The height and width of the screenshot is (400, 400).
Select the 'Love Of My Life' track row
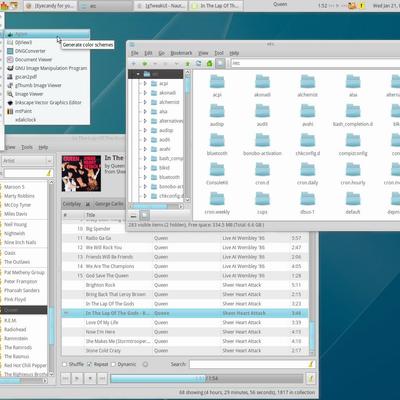pyautogui.click(x=185, y=323)
